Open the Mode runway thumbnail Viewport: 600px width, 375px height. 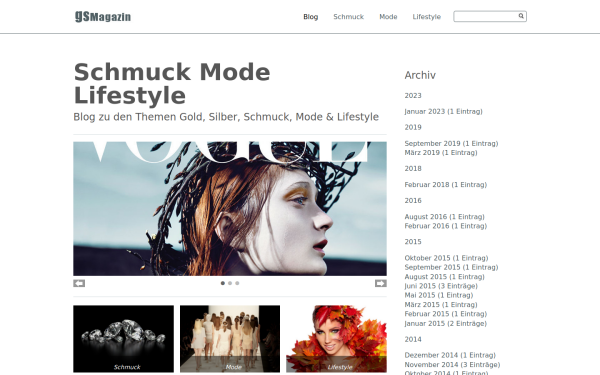click(230, 339)
